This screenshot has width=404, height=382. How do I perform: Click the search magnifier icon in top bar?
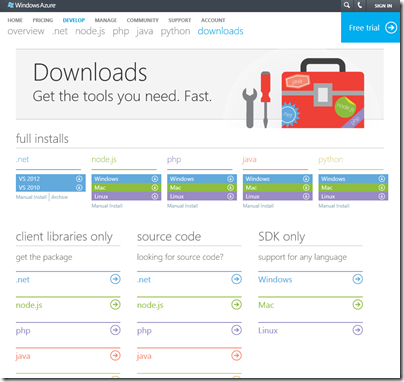[x=347, y=5]
